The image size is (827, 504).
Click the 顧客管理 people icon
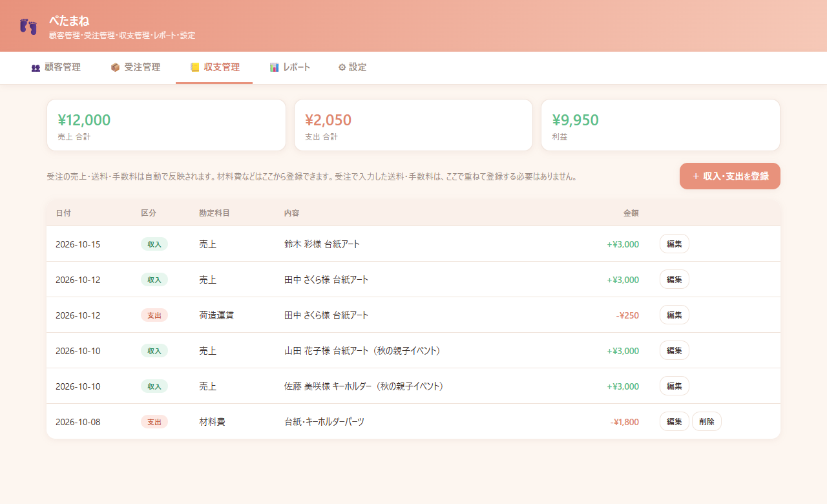(36, 67)
